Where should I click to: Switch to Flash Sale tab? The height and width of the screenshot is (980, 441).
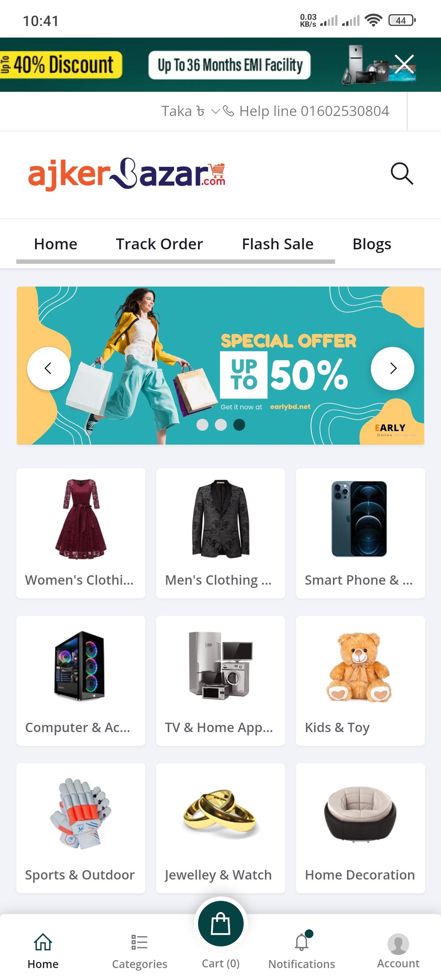pos(278,244)
